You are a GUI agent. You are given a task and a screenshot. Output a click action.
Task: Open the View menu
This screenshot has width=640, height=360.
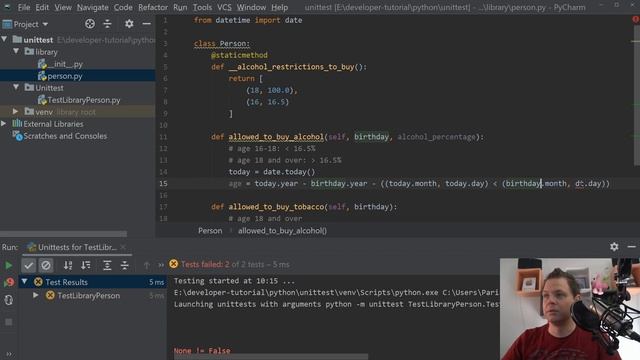[x=63, y=7]
